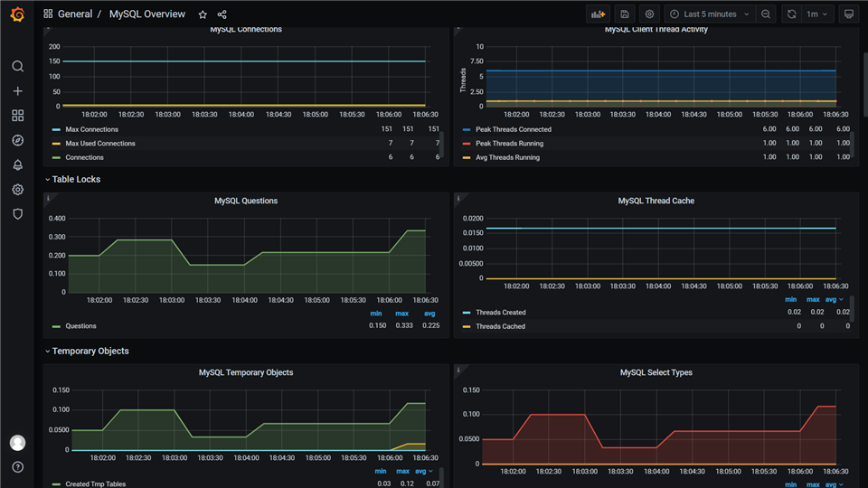Toggle the Threads Created series
The width and height of the screenshot is (868, 488).
500,313
